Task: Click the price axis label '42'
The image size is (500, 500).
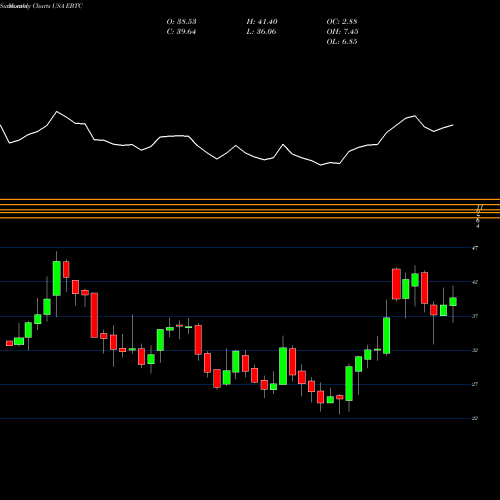Action: (475, 282)
